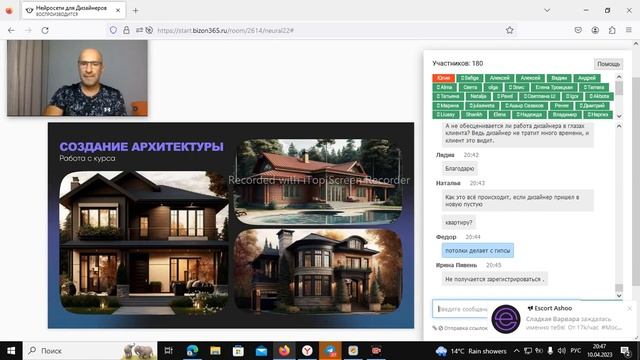
Task: Switch to Firefox in the taskbar
Action: (x=284, y=351)
